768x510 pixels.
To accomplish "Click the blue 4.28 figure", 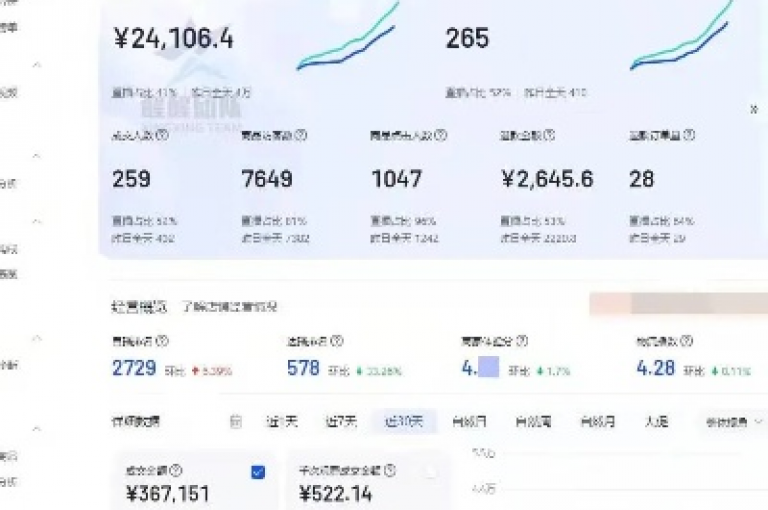I will (656, 368).
